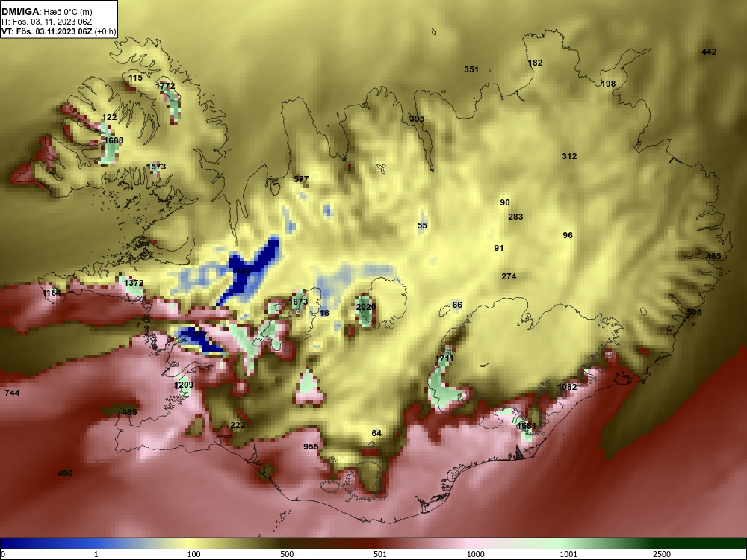This screenshot has width=747, height=560.
Task: Click the east coast value 506
Action: coord(694,312)
